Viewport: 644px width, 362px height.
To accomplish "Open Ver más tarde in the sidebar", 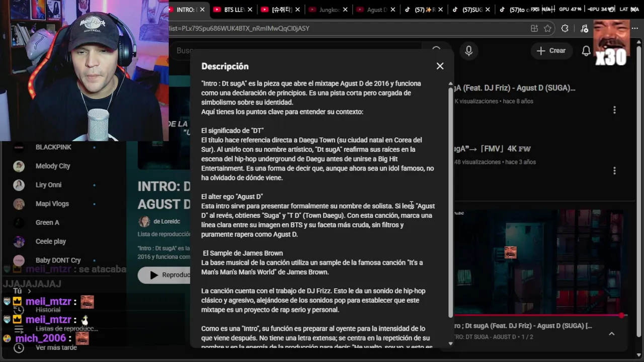I will (x=56, y=347).
